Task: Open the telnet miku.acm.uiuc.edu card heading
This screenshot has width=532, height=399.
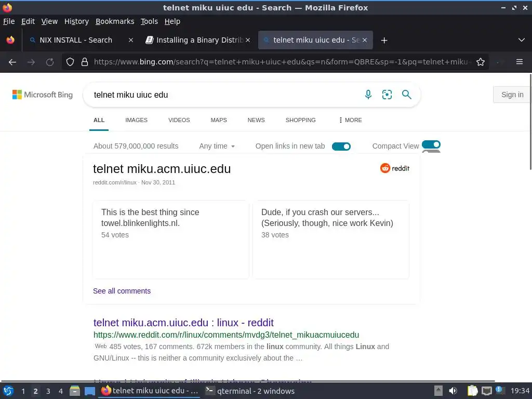Action: (162, 169)
